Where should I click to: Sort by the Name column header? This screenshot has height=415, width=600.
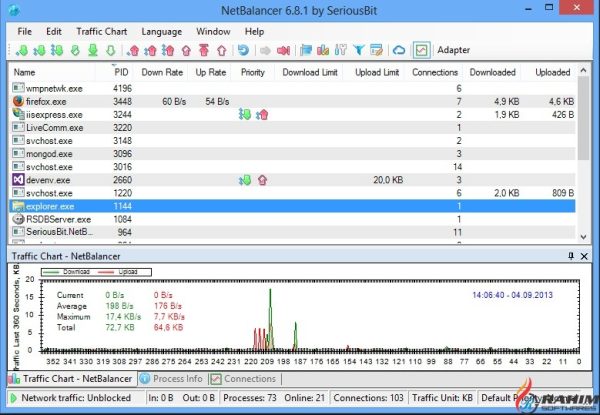pyautogui.click(x=52, y=72)
